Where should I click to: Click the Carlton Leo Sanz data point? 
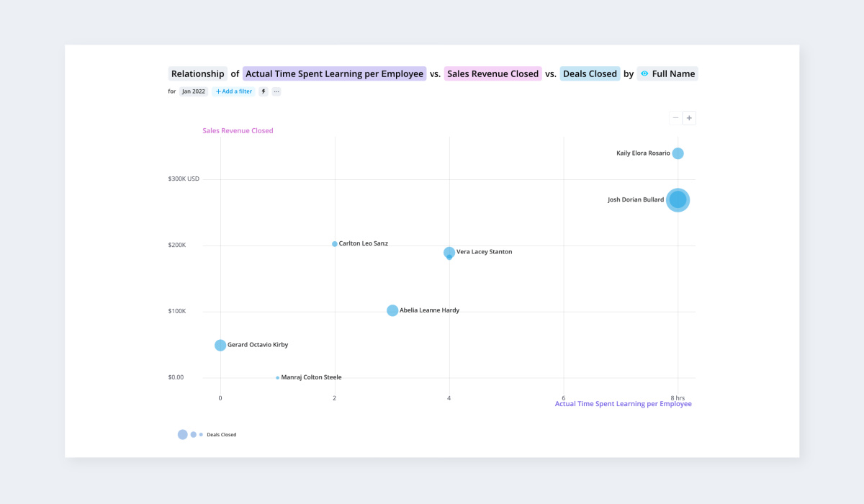335,244
